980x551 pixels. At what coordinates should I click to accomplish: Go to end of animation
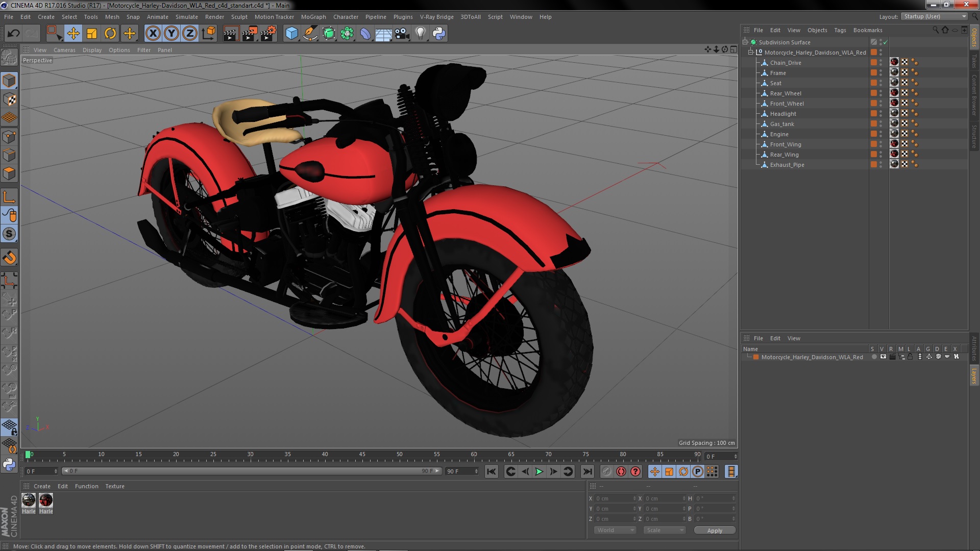click(587, 472)
